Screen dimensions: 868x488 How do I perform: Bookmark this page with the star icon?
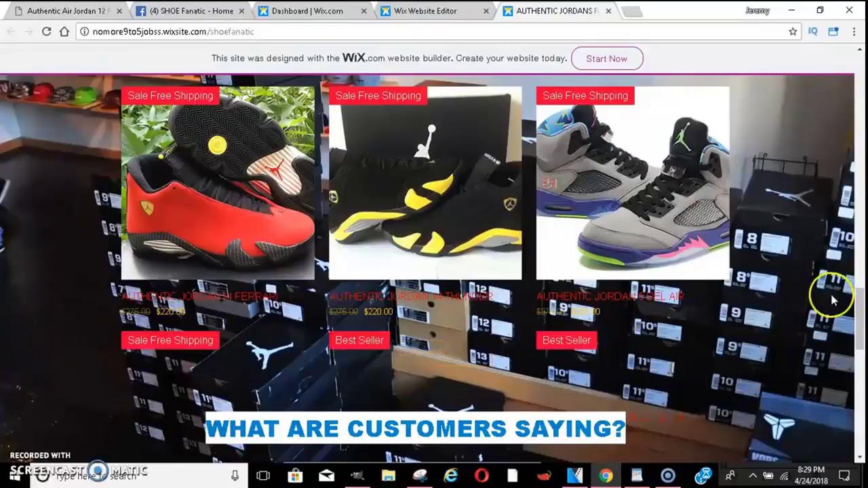click(x=793, y=31)
